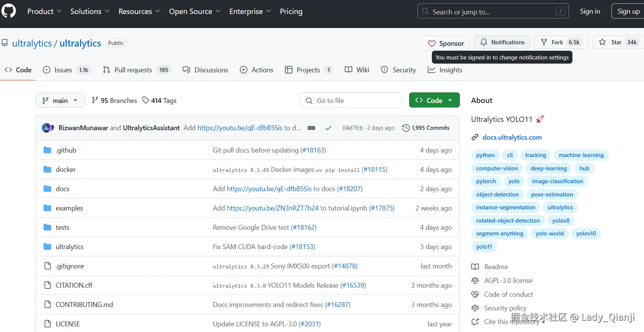Viewport: 644px width, 332px height.
Task: Open the Pull requests tab
Action: click(137, 70)
